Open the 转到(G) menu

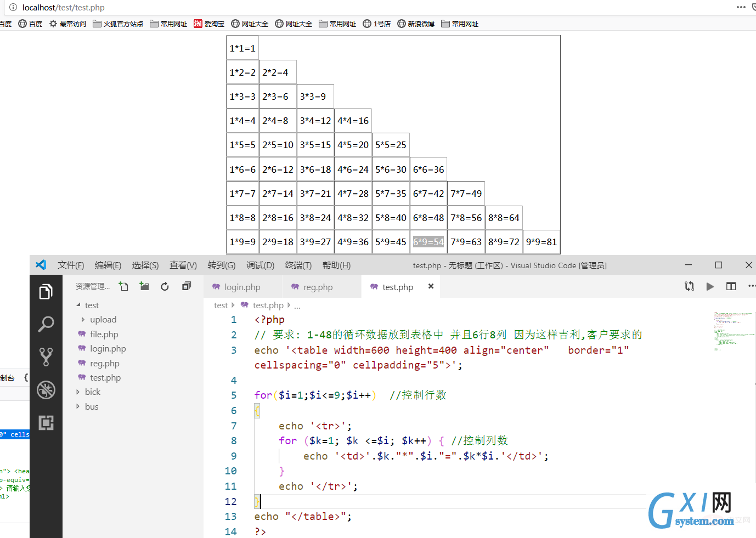pos(221,265)
